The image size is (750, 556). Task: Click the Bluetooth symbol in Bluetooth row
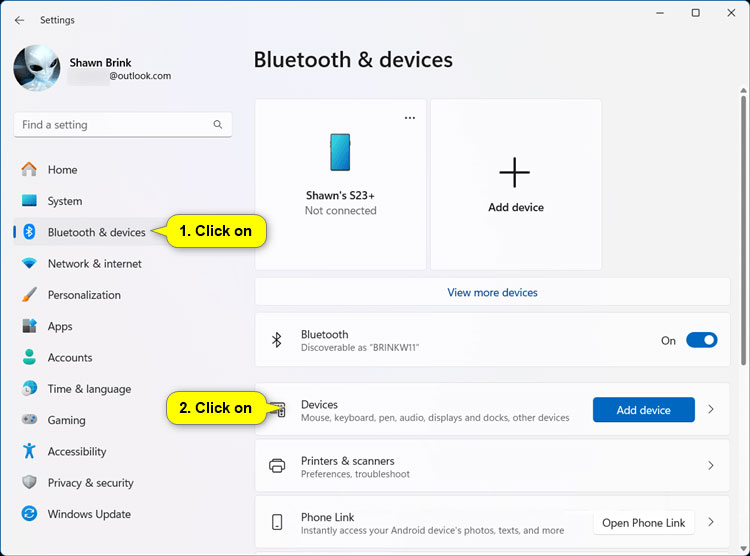(276, 340)
